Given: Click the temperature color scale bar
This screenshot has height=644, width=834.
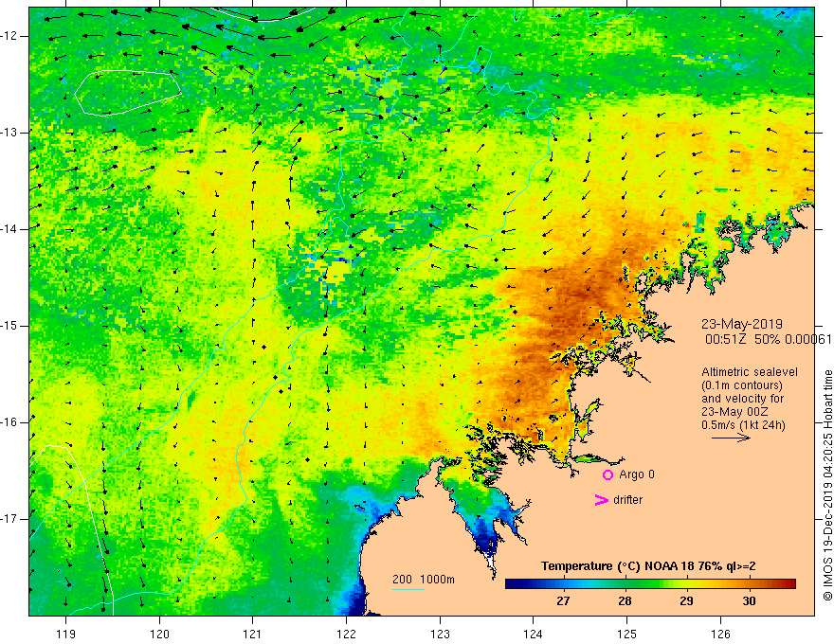Looking at the screenshot, I should (650, 584).
